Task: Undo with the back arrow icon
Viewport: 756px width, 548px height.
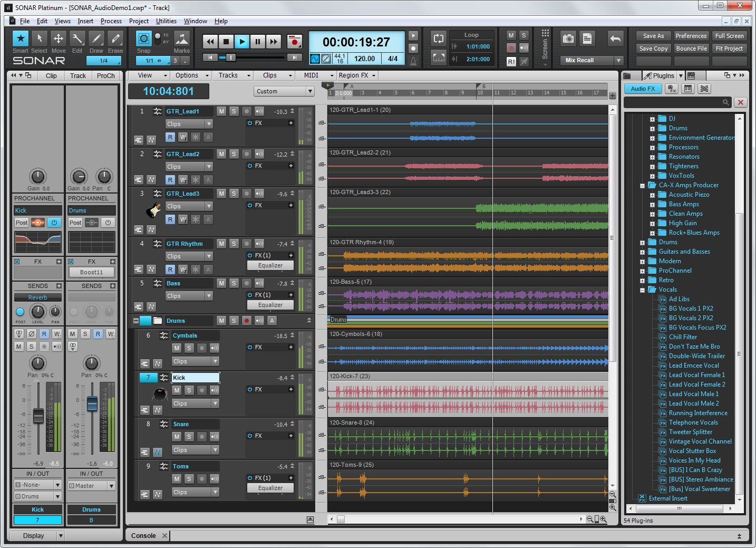Action: click(615, 39)
